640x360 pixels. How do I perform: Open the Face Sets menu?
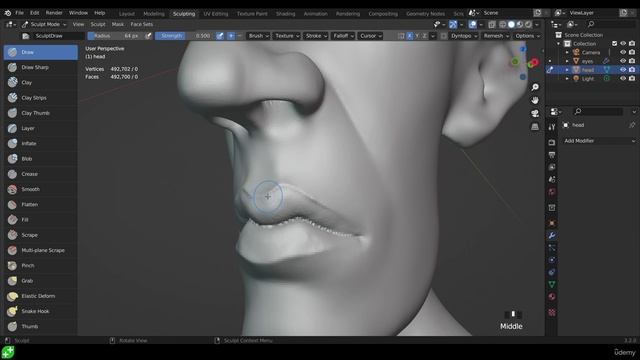[142, 24]
